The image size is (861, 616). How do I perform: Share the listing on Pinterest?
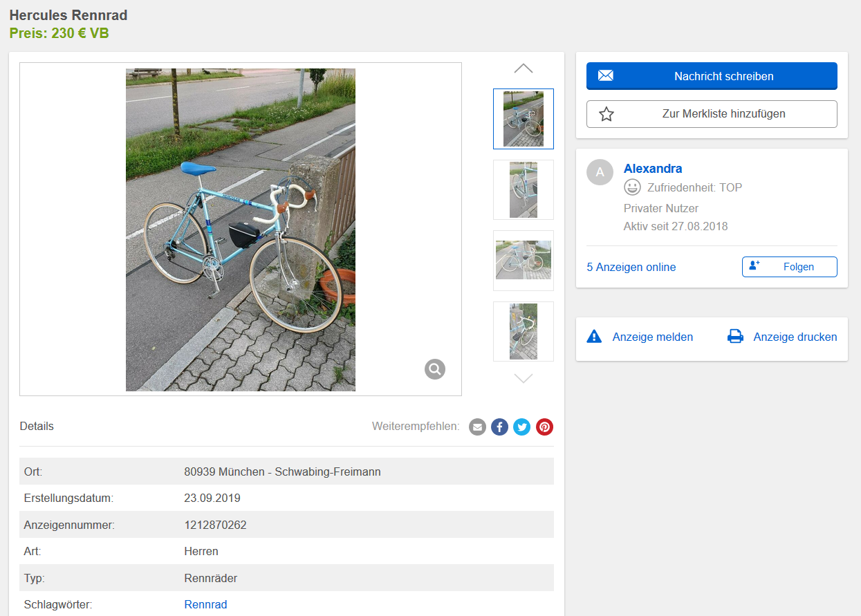pyautogui.click(x=544, y=427)
